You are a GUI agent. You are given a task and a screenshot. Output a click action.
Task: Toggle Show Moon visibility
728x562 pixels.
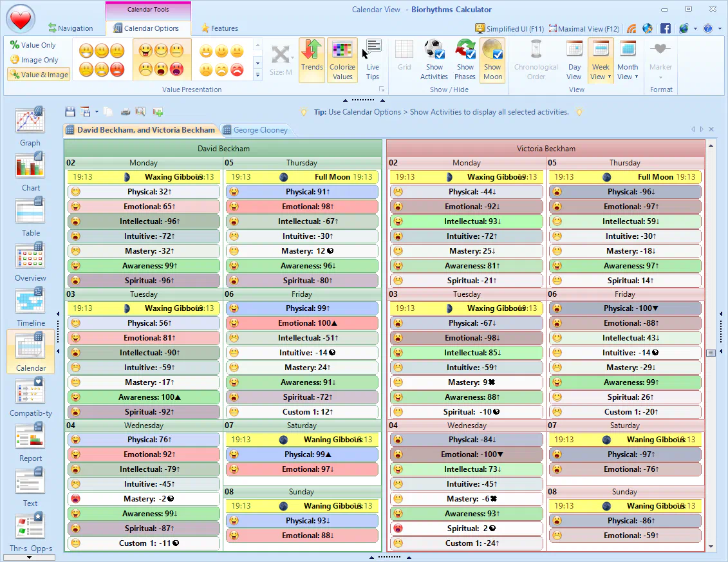pyautogui.click(x=492, y=59)
